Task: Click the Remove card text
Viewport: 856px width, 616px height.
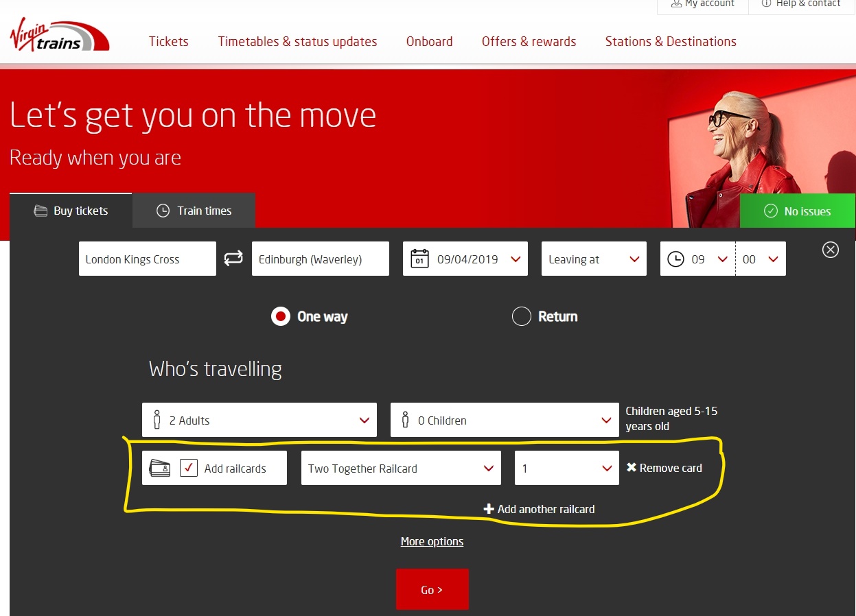Action: point(671,468)
